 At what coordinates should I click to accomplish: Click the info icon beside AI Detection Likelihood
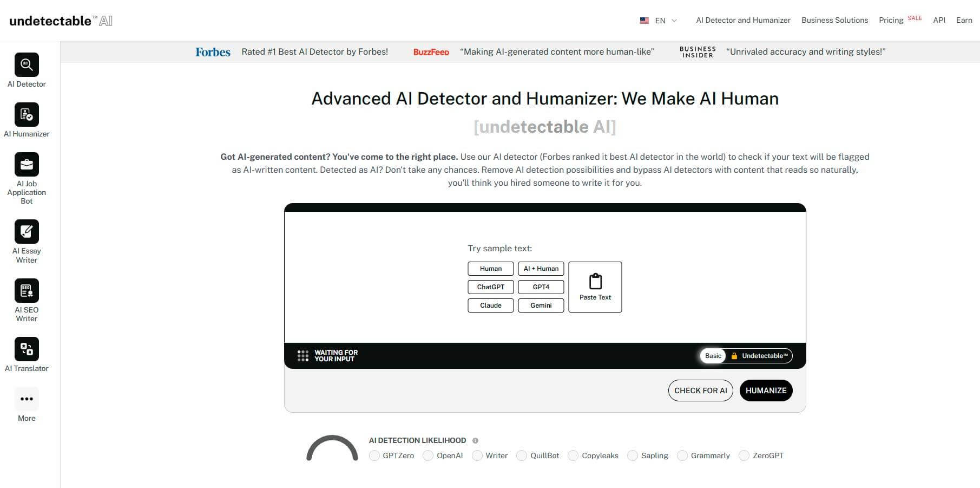[475, 441]
